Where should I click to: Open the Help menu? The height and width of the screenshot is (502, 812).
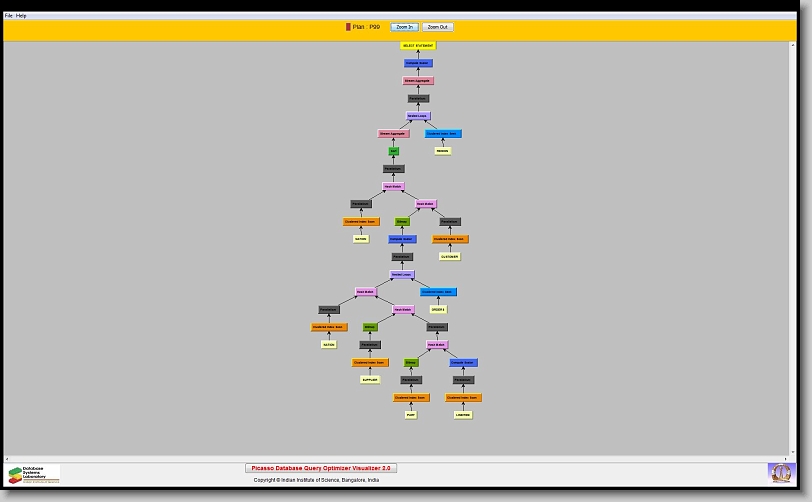(22, 16)
